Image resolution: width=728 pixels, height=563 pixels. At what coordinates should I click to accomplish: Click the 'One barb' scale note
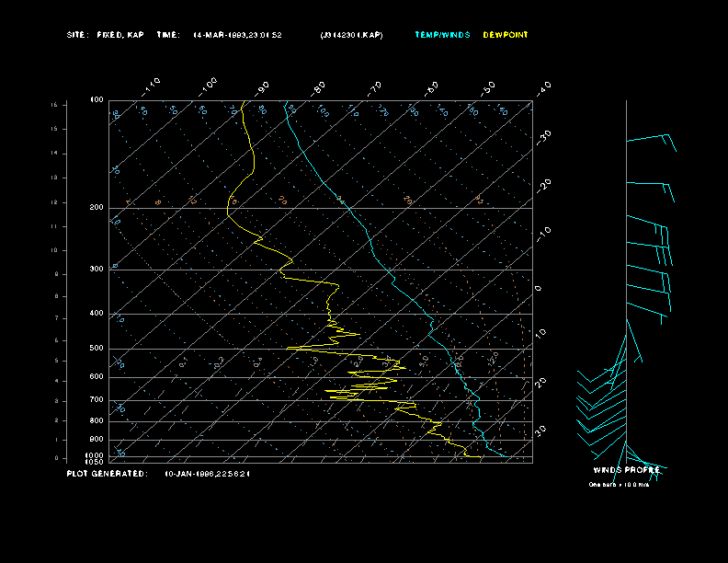pos(619,485)
